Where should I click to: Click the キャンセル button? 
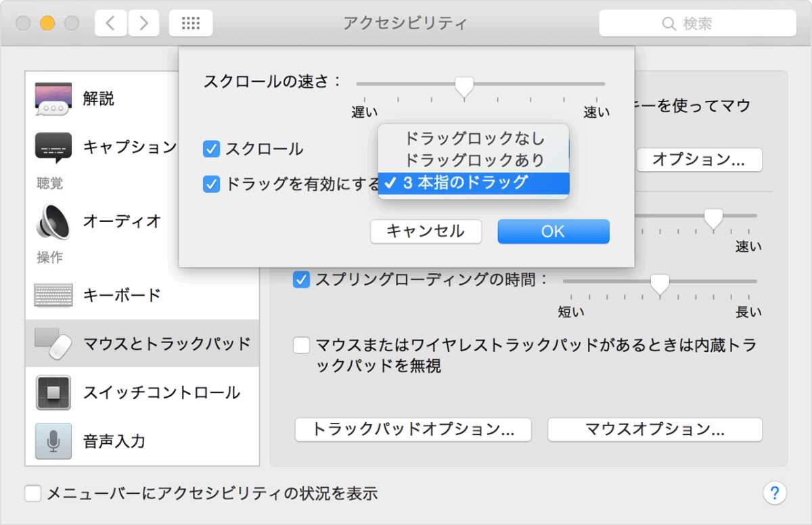426,231
